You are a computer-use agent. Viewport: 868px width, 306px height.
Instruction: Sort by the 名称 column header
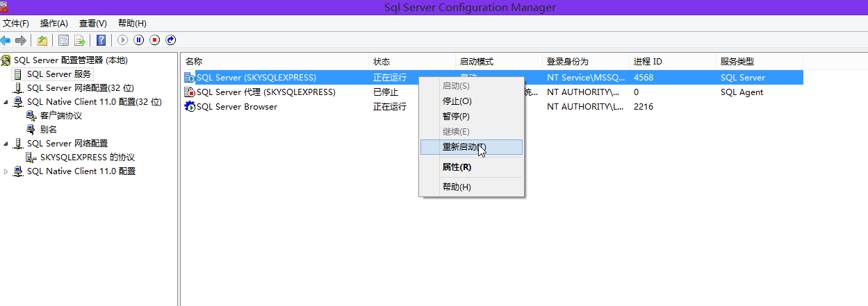275,62
